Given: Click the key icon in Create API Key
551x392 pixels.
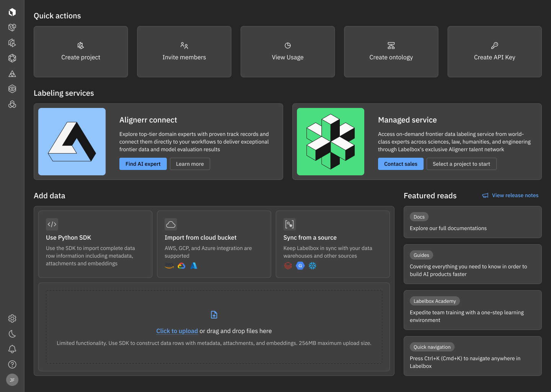Looking at the screenshot, I should click(495, 46).
